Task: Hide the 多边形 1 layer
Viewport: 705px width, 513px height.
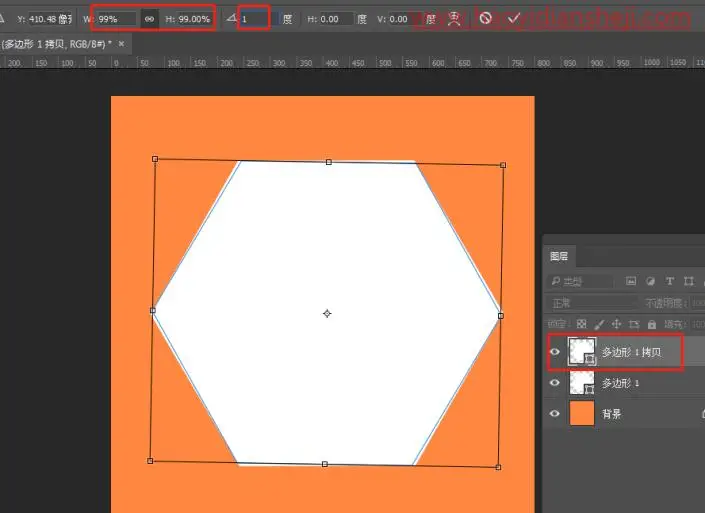Action: (x=555, y=383)
